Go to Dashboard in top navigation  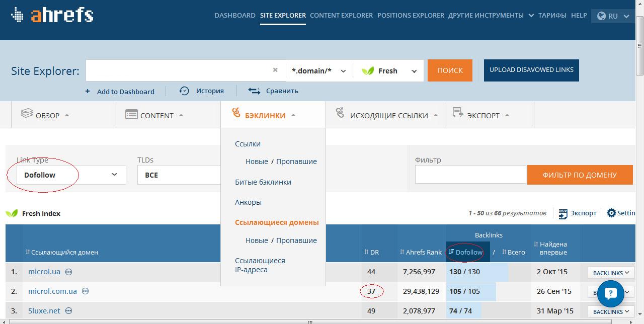[235, 15]
